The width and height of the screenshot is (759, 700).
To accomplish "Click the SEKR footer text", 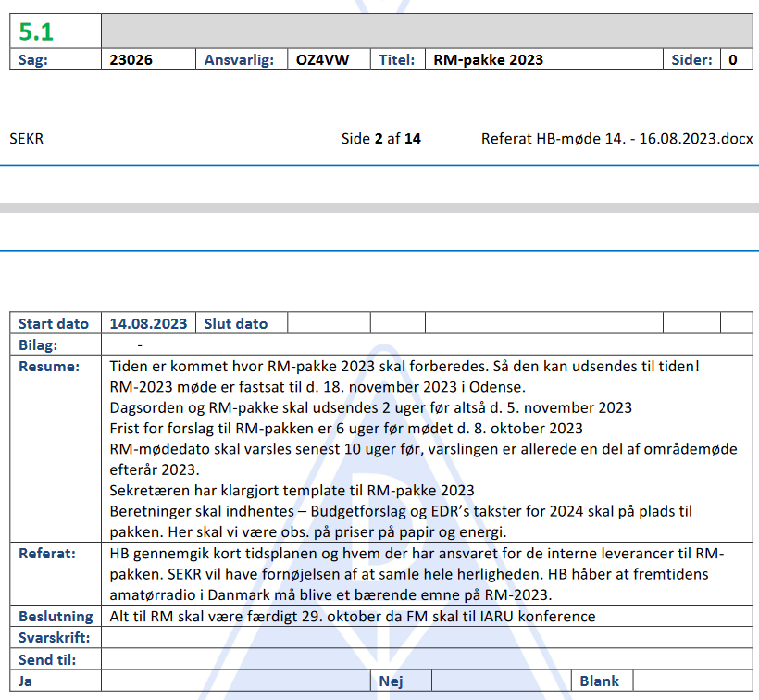I will click(x=26, y=139).
